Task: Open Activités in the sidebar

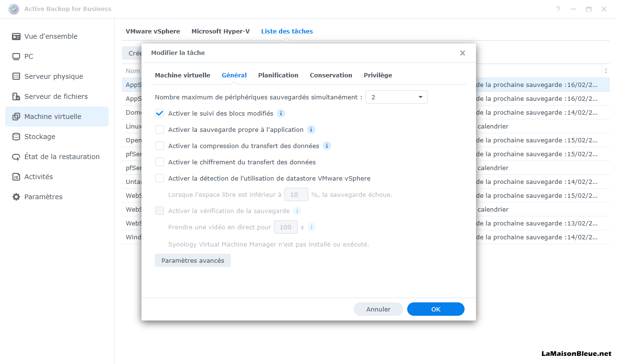Action: 57,177
